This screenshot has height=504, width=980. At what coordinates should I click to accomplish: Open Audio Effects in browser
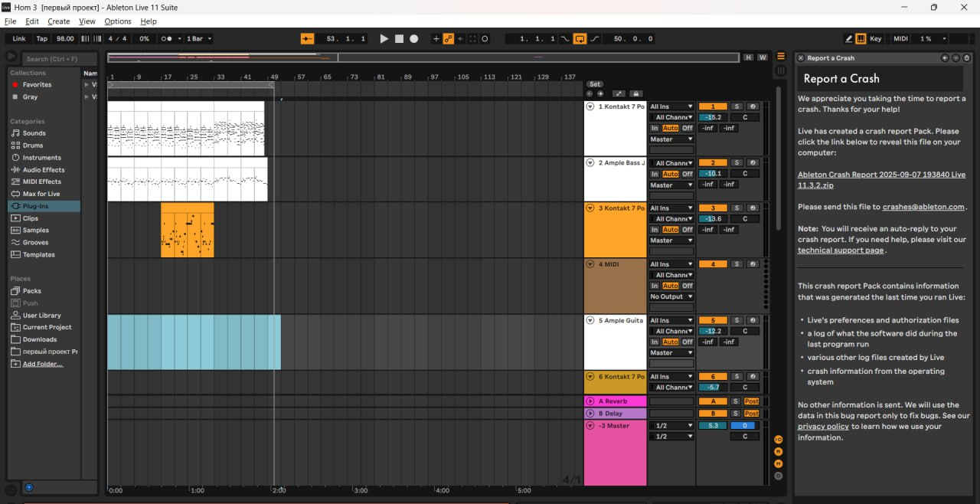pos(44,170)
